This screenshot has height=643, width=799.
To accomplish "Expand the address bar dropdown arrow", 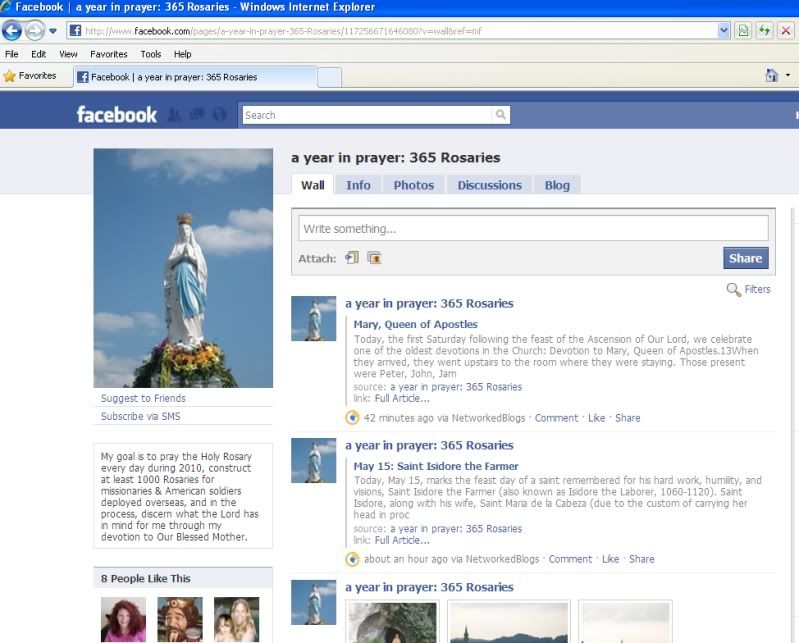I will tap(724, 31).
